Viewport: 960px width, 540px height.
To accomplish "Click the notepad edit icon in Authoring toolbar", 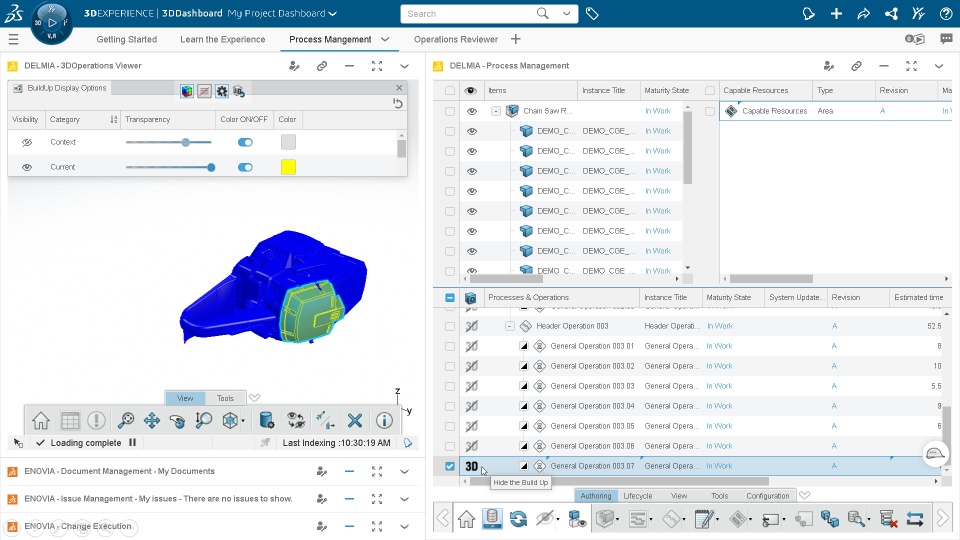I will 704,519.
